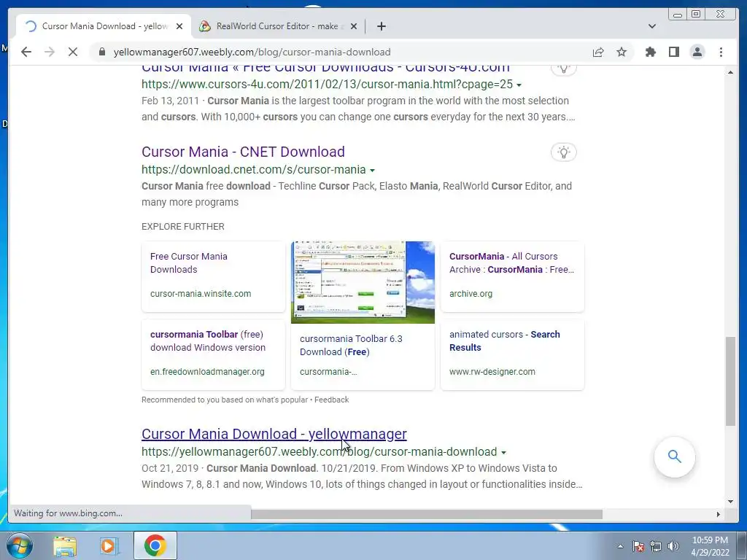
Task: Click the EXPLORE FURTHER heading text
Action: [x=183, y=227]
